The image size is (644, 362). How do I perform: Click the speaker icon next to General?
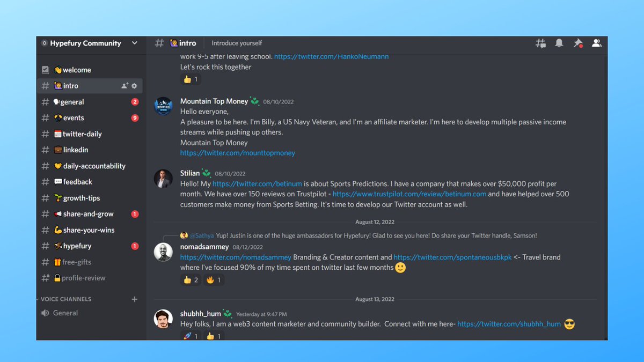pyautogui.click(x=45, y=313)
